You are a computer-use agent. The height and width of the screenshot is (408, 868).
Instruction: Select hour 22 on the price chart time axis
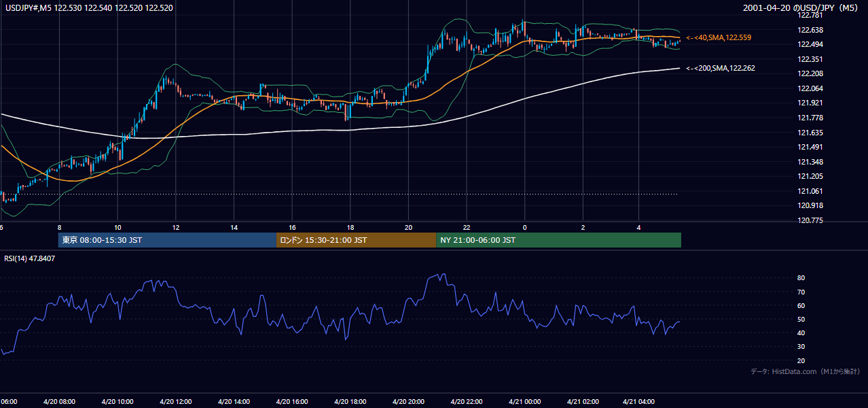[467, 227]
